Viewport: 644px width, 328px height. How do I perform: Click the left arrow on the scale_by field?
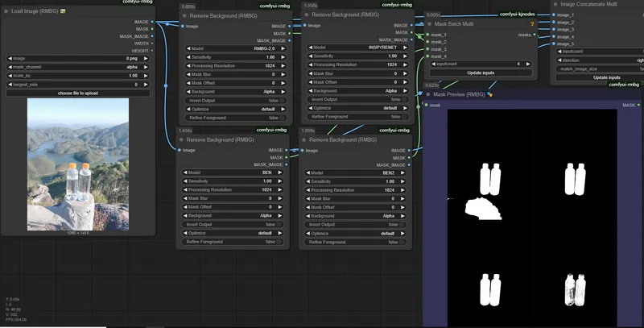tap(9, 76)
